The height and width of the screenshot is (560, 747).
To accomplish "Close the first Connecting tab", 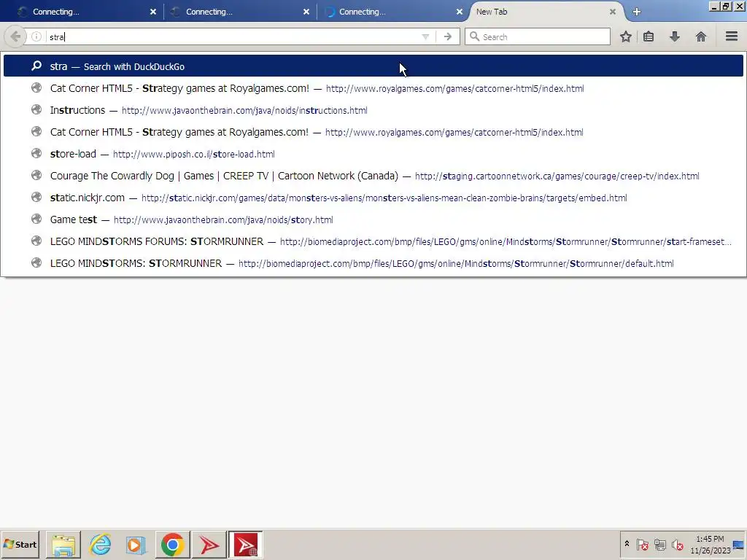I will [x=153, y=12].
